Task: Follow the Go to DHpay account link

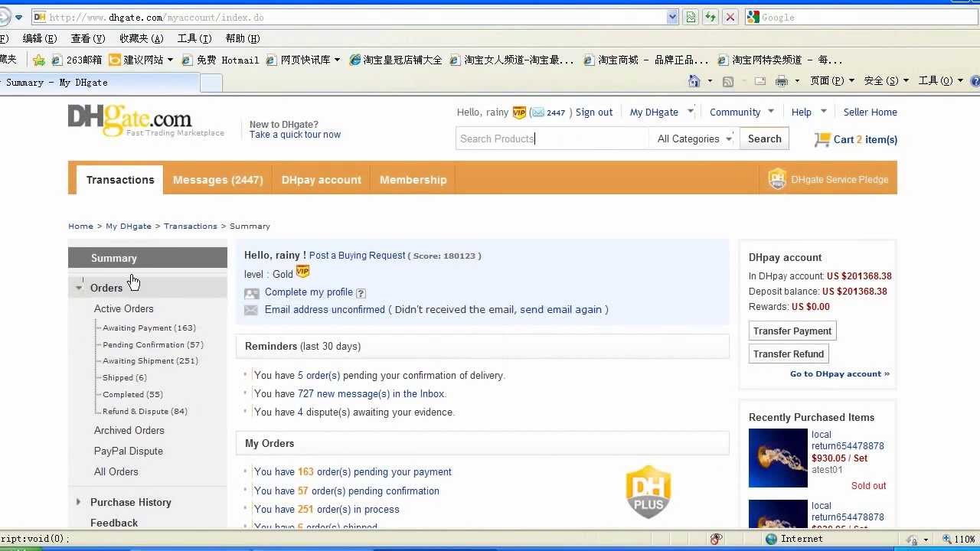Action: (840, 373)
